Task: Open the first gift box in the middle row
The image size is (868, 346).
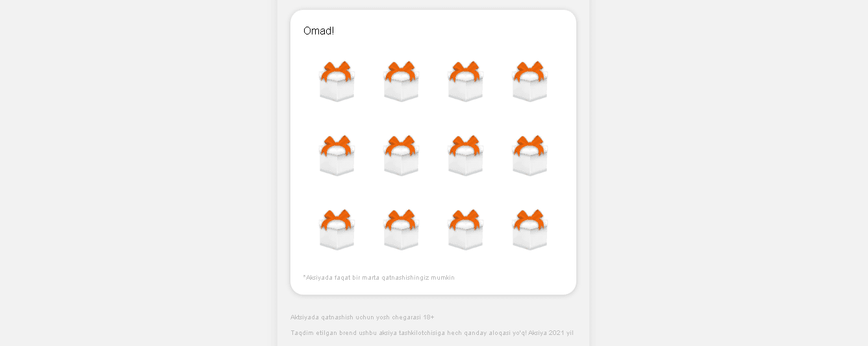Action: point(337,155)
